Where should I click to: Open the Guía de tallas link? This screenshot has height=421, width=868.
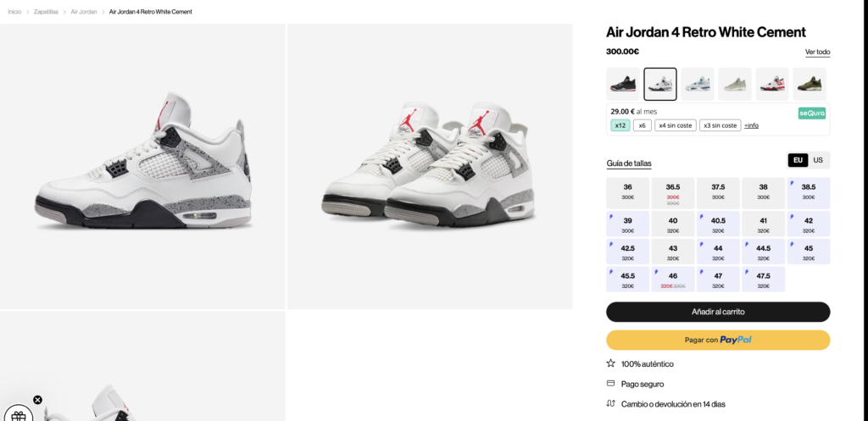pos(629,163)
